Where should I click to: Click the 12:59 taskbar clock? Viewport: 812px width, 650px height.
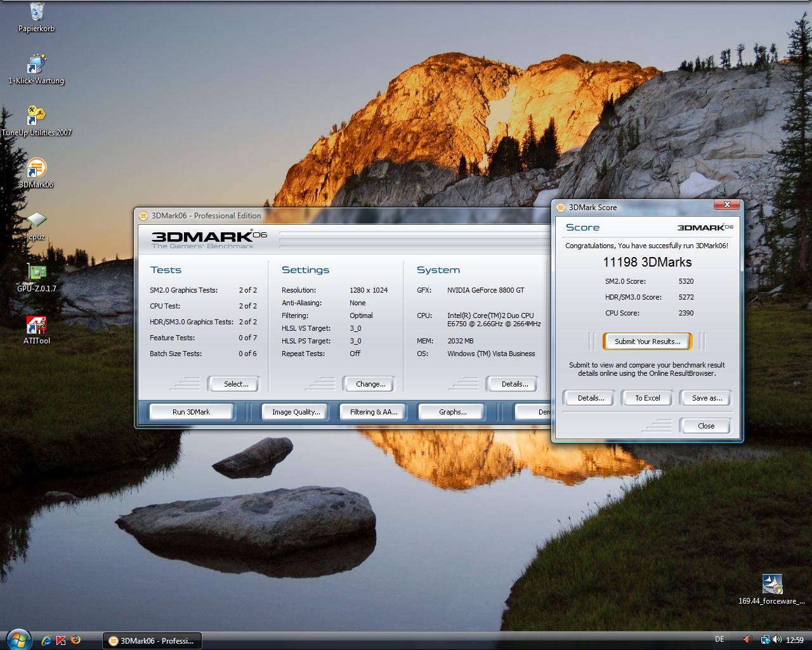[x=795, y=640]
